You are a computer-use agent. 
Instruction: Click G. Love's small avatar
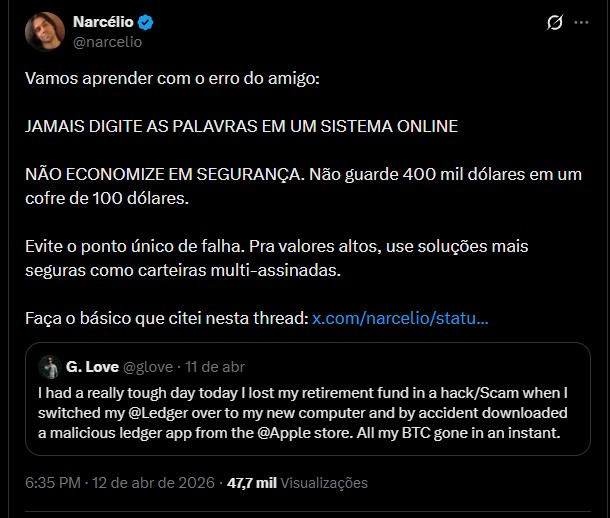click(49, 366)
